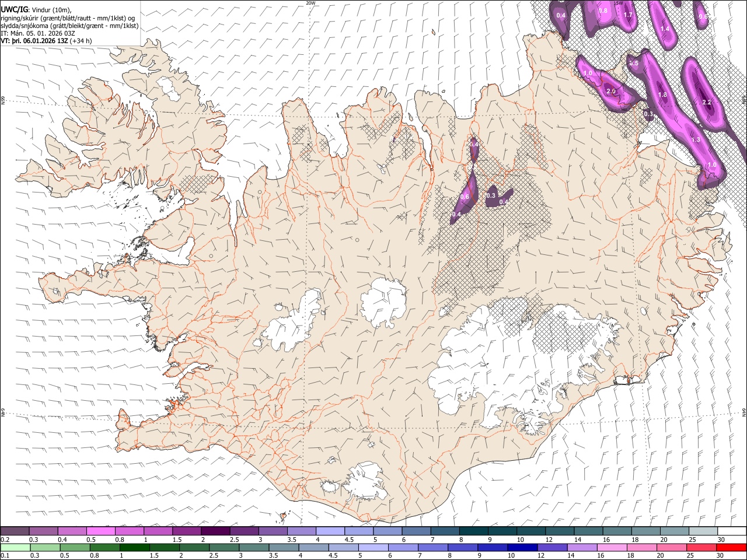
Task: Pick the lavender top-row swatch at 4
Action: point(330,531)
